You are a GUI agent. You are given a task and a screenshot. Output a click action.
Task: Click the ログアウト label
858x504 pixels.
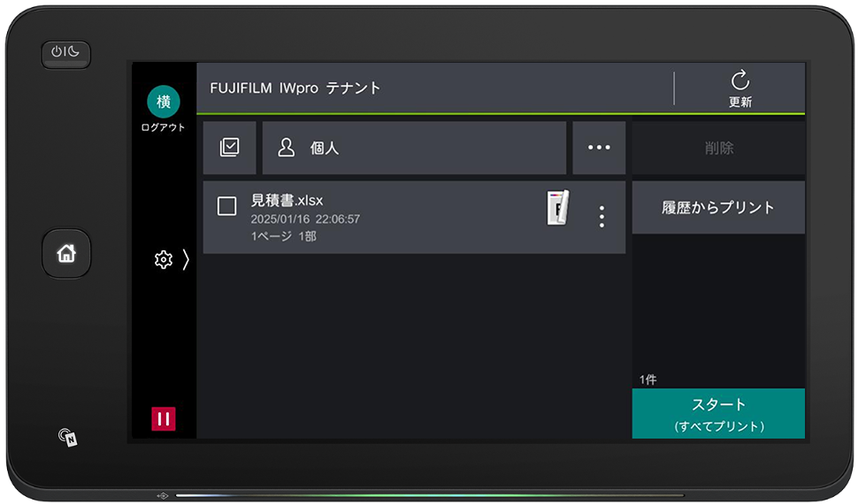click(163, 127)
